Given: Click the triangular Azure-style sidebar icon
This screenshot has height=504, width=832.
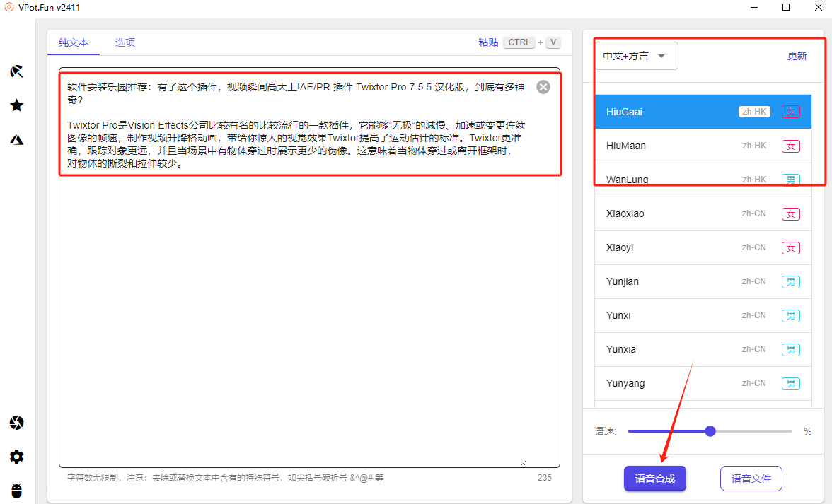Looking at the screenshot, I should pyautogui.click(x=17, y=139).
